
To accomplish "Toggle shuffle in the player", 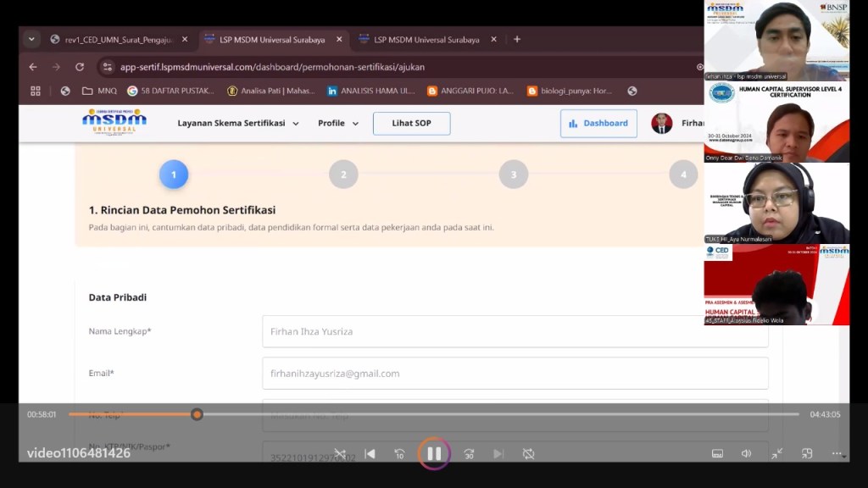I will (x=340, y=454).
